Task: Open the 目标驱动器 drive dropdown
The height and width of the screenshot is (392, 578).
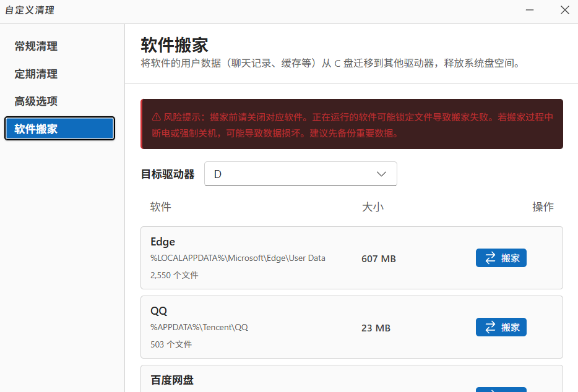Action: tap(300, 174)
